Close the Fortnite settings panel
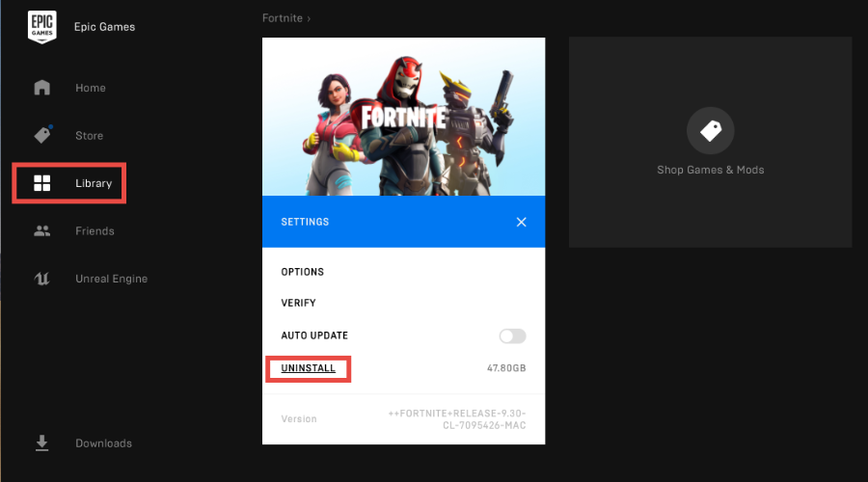The width and height of the screenshot is (868, 482). tap(521, 222)
